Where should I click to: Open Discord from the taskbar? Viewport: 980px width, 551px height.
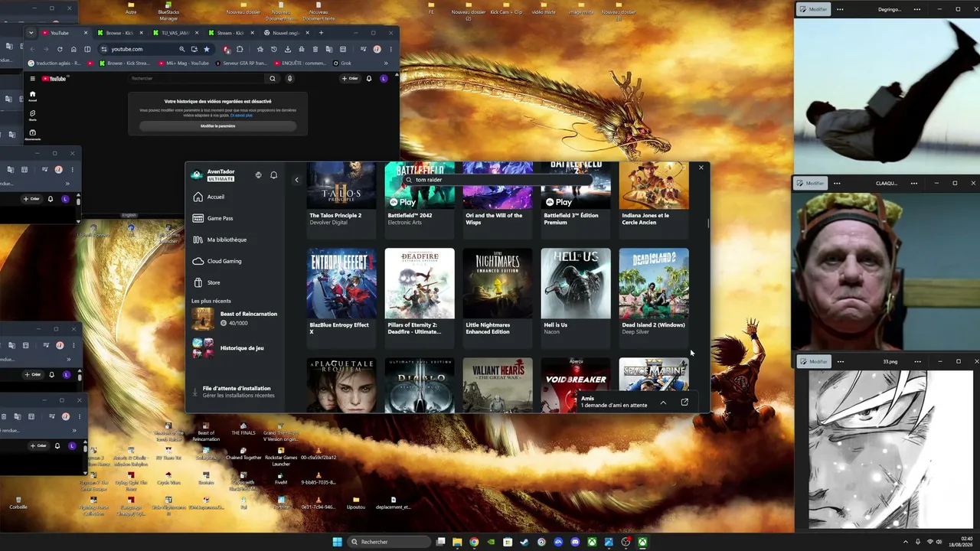click(x=575, y=542)
